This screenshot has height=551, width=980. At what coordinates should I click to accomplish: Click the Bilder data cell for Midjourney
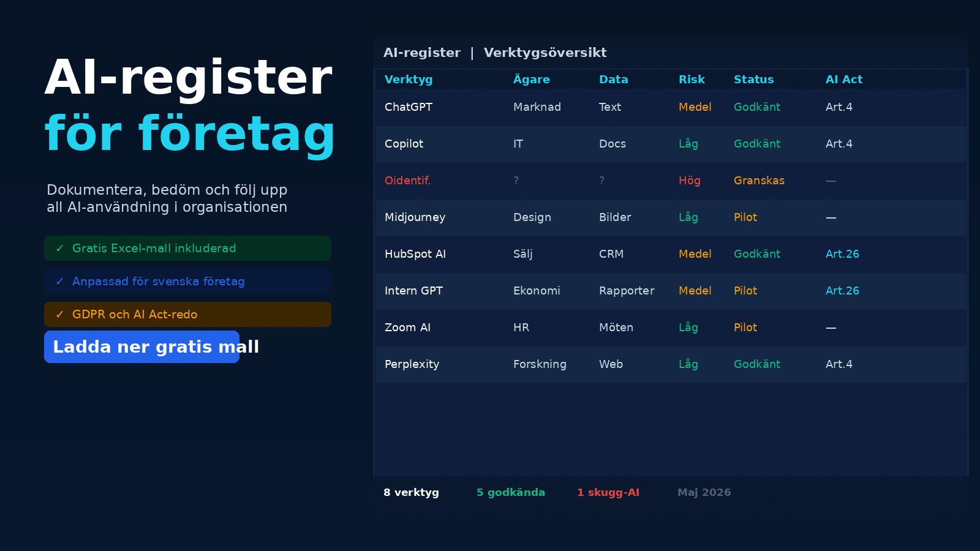pyautogui.click(x=615, y=217)
